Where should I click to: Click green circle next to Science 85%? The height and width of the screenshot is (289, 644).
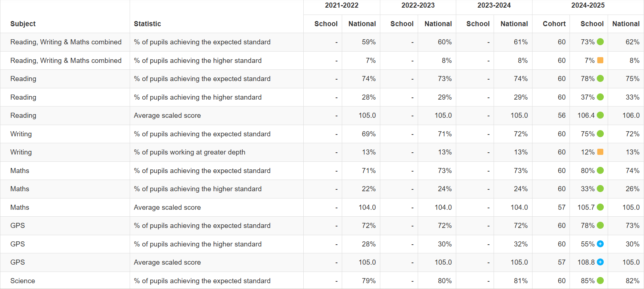click(x=600, y=281)
